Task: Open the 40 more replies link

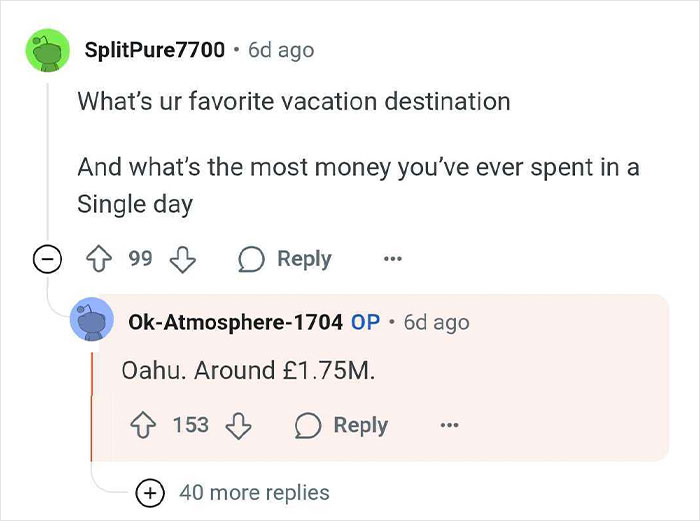Action: coord(254,493)
